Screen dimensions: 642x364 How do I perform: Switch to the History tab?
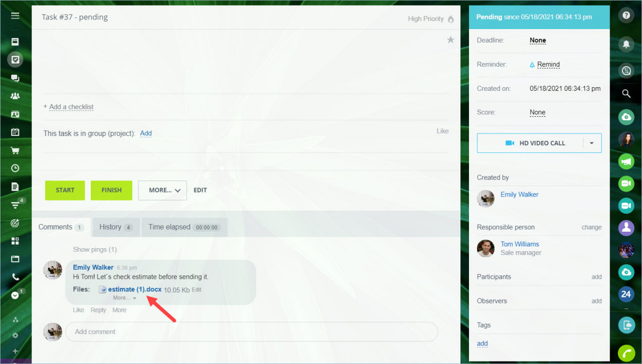pyautogui.click(x=115, y=227)
